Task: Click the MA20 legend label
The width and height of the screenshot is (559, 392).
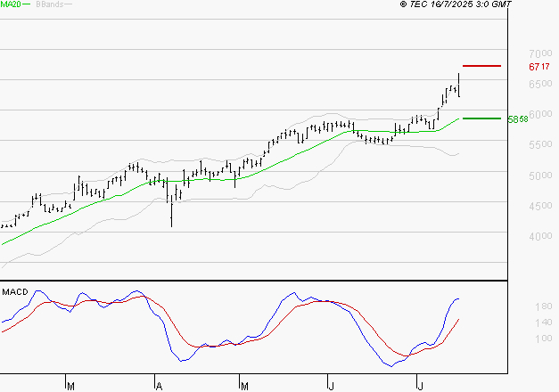Action: pyautogui.click(x=11, y=4)
